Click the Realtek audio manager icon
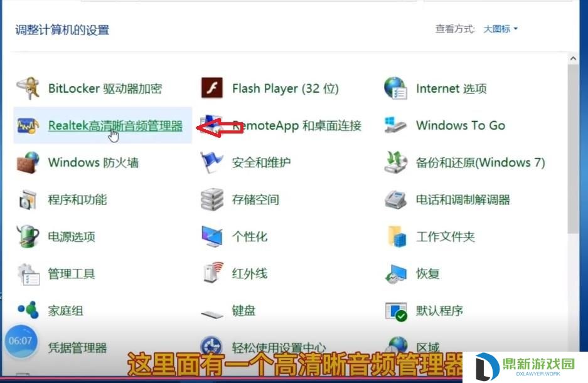The width and height of the screenshot is (588, 383). pos(28,126)
